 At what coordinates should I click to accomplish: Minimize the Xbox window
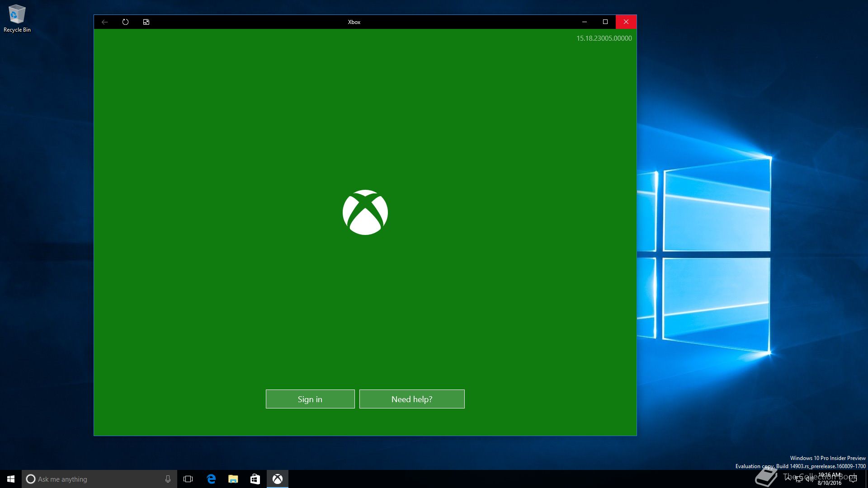pos(585,22)
